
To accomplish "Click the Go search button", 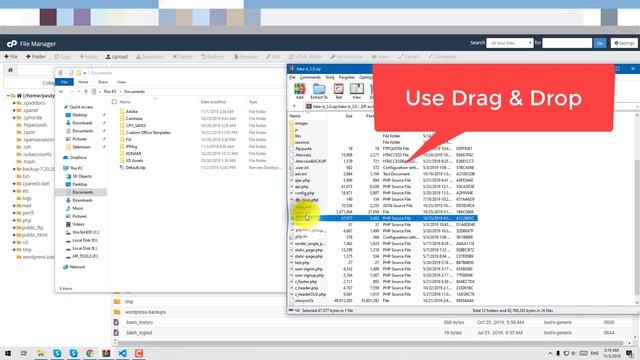I will pyautogui.click(x=600, y=43).
